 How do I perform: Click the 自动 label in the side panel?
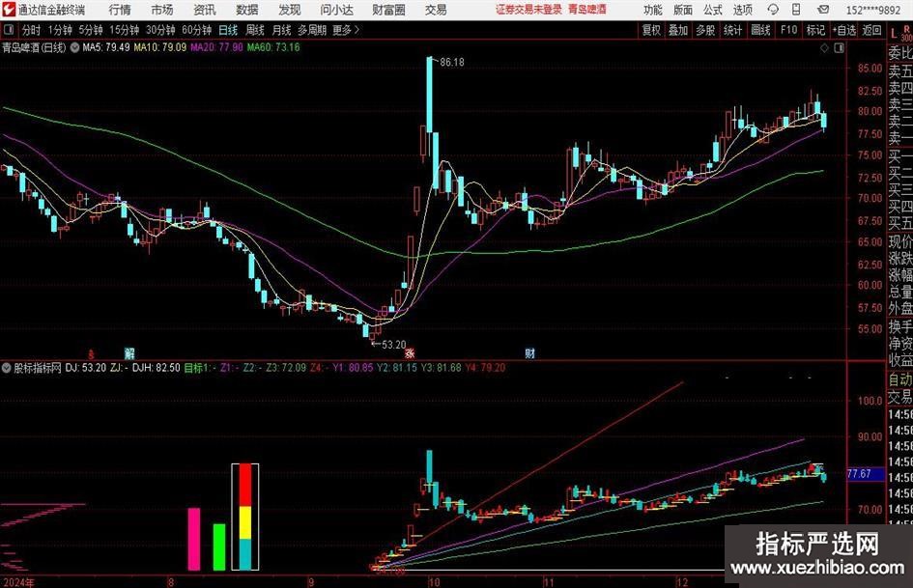click(900, 379)
